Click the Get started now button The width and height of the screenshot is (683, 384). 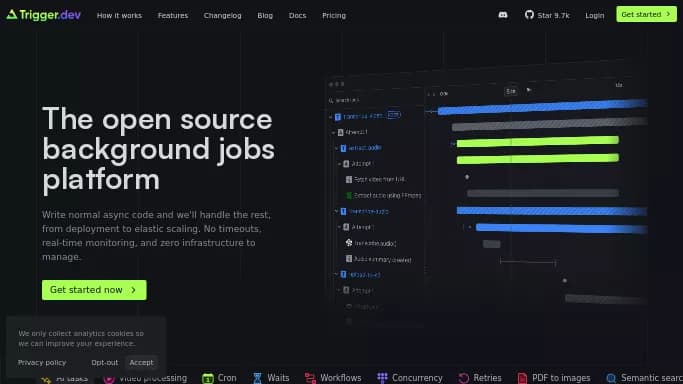click(x=94, y=290)
